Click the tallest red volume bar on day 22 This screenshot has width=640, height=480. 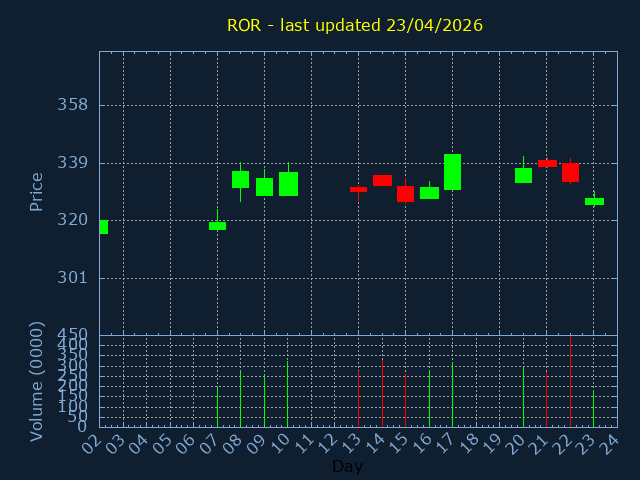(570, 381)
